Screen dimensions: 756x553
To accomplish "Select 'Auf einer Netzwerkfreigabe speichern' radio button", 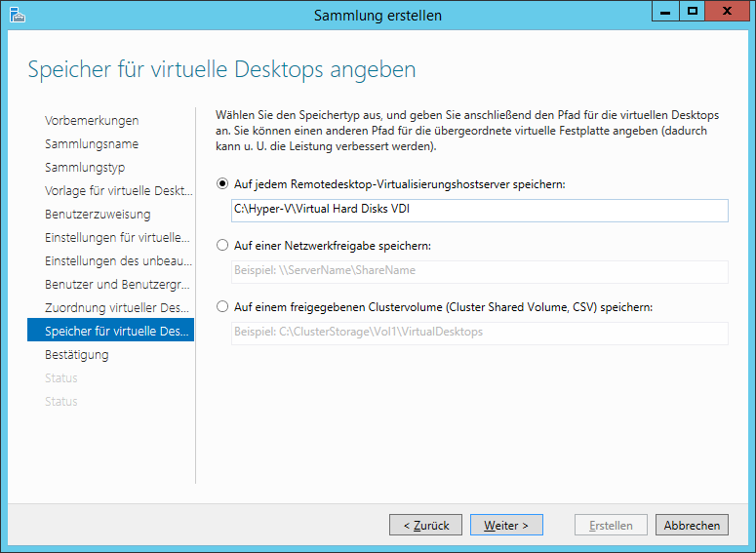I will 221,246.
